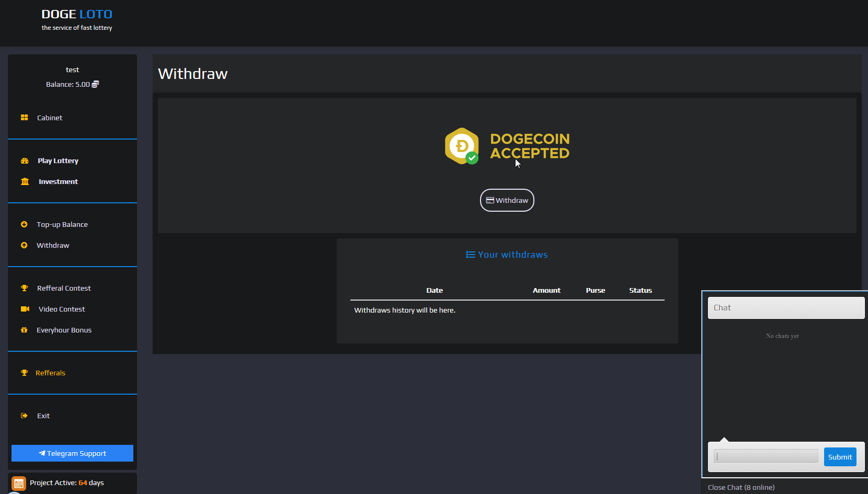The height and width of the screenshot is (494, 868).
Task: Click Close Chat (8 online)
Action: pos(741,487)
